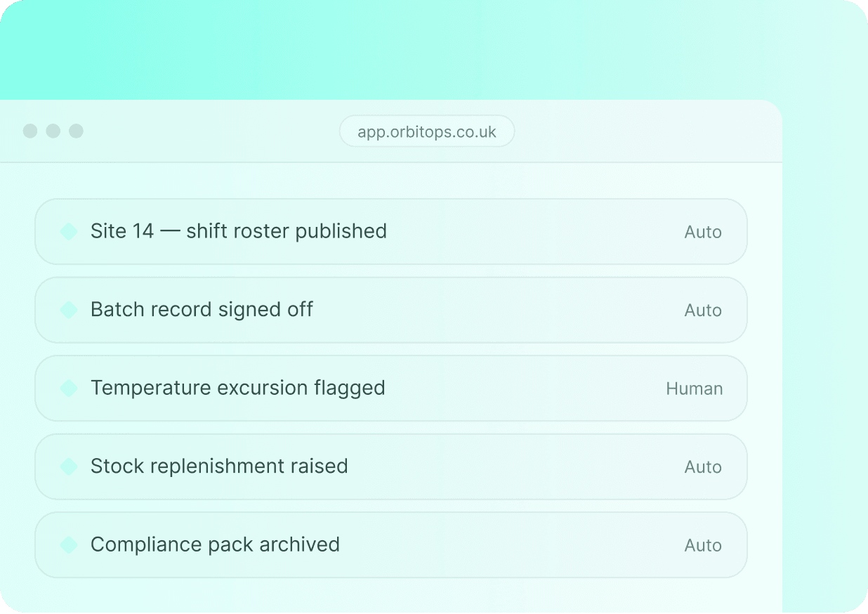This screenshot has width=868, height=614.
Task: Select the Compliance pack archived row
Action: click(391, 545)
